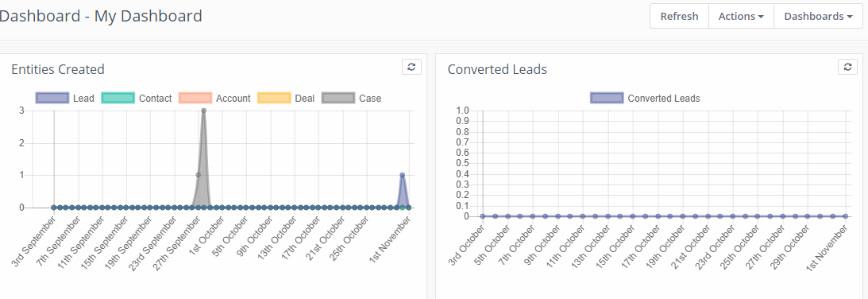Click the Case legend label text

click(x=370, y=98)
